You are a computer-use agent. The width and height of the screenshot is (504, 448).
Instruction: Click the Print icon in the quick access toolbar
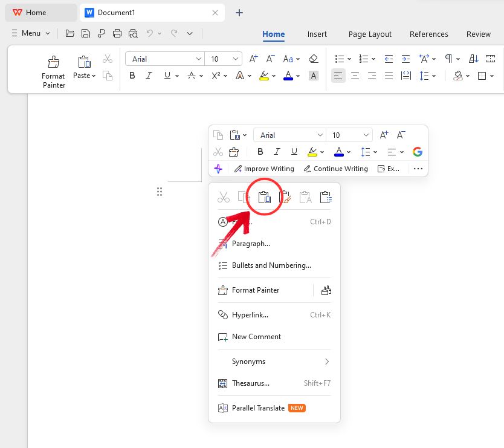(117, 33)
